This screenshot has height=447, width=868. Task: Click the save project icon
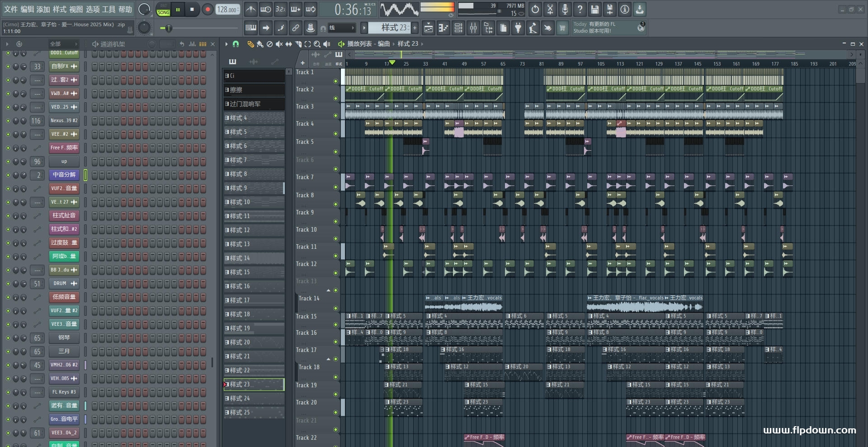tap(594, 9)
